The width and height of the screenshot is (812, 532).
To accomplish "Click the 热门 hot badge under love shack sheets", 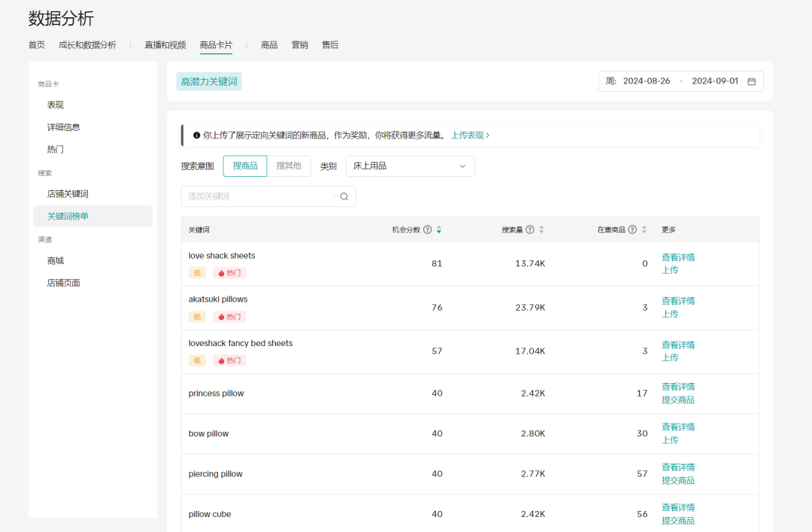I will (229, 272).
